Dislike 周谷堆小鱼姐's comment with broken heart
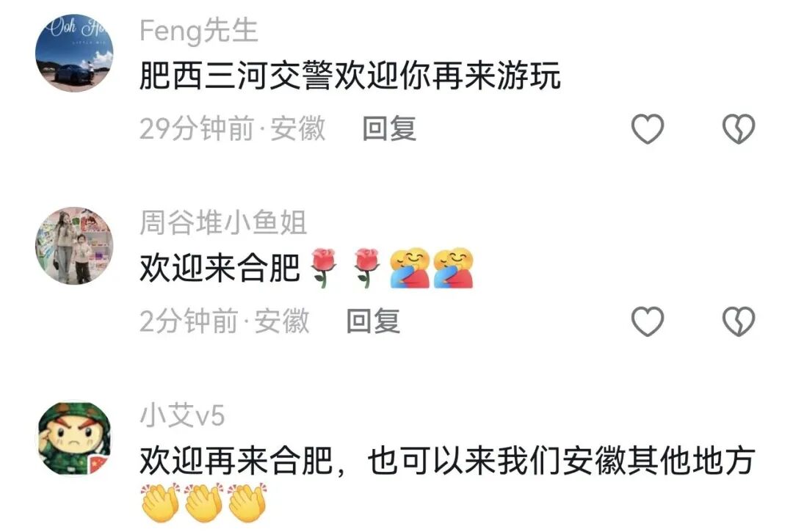The image size is (793, 532). (739, 321)
